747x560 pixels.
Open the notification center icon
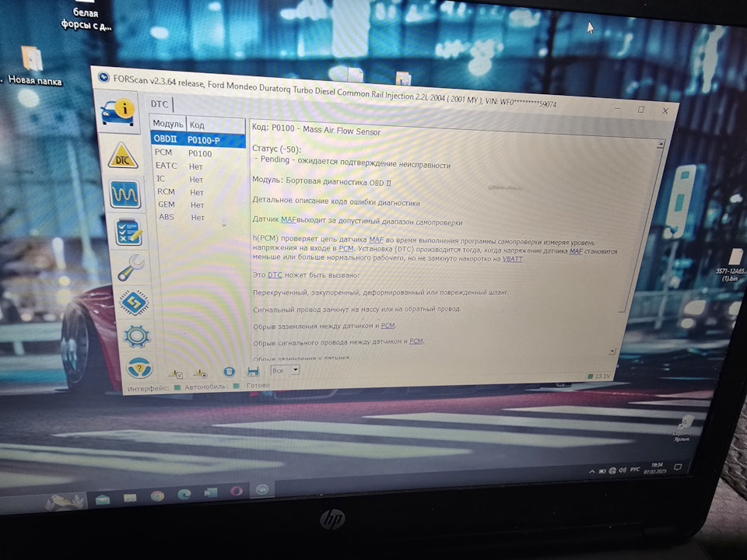pos(678,467)
